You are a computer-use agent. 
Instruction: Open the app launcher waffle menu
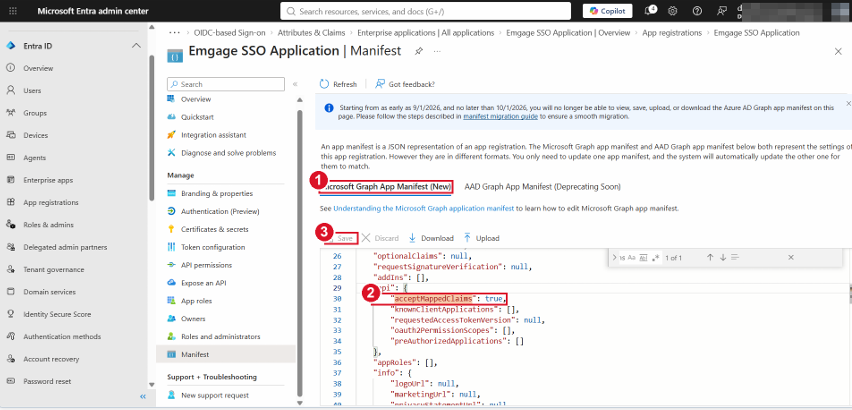point(14,11)
